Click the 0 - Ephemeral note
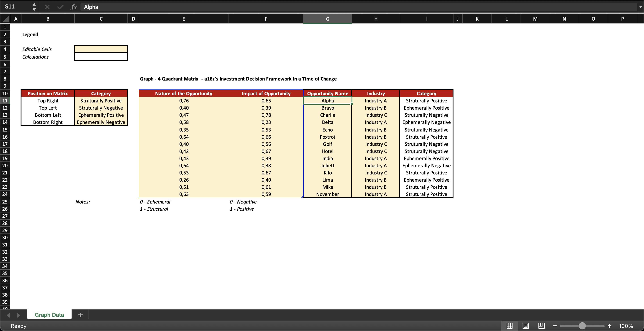 coord(155,202)
